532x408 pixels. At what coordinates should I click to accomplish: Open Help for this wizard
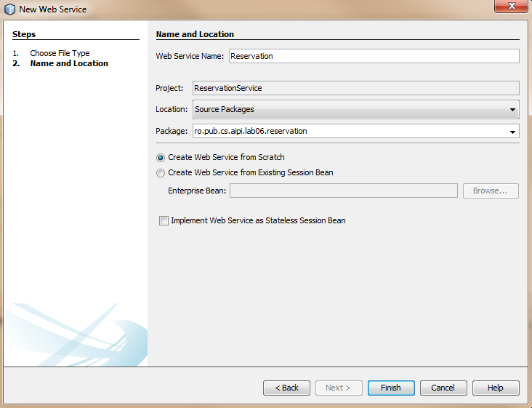coord(496,388)
